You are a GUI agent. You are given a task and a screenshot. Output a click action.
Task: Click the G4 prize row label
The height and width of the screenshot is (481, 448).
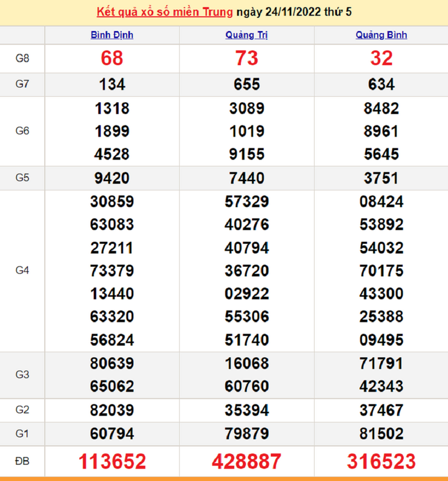click(x=22, y=271)
